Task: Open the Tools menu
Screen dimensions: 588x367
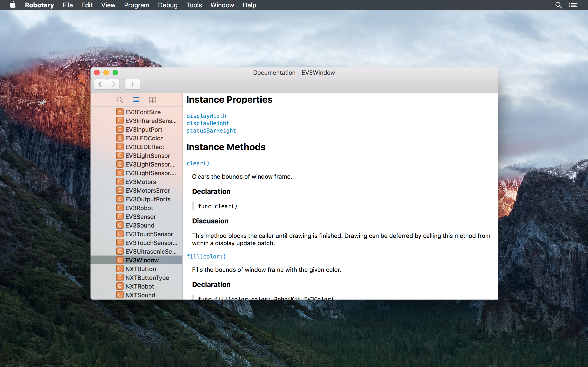Action: pyautogui.click(x=194, y=5)
